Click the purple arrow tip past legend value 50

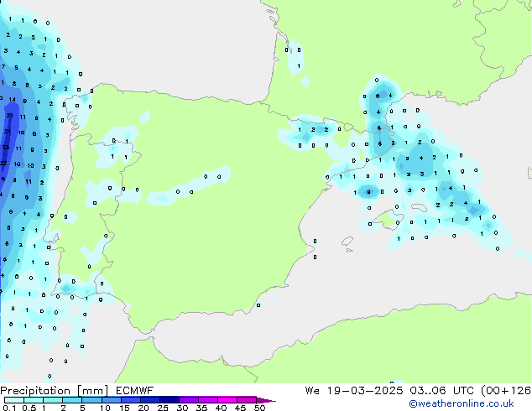[x=266, y=400]
